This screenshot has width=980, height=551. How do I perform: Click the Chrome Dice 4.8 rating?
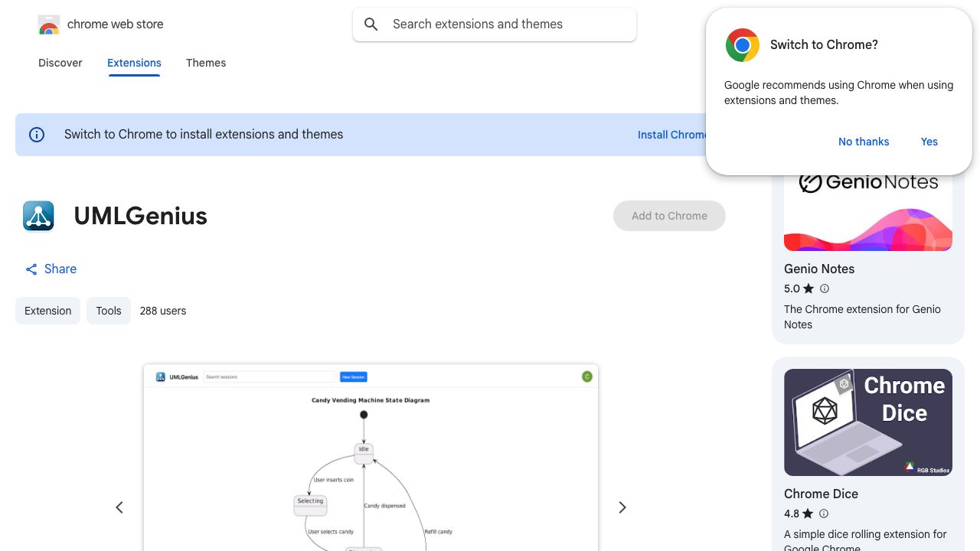[x=792, y=514]
